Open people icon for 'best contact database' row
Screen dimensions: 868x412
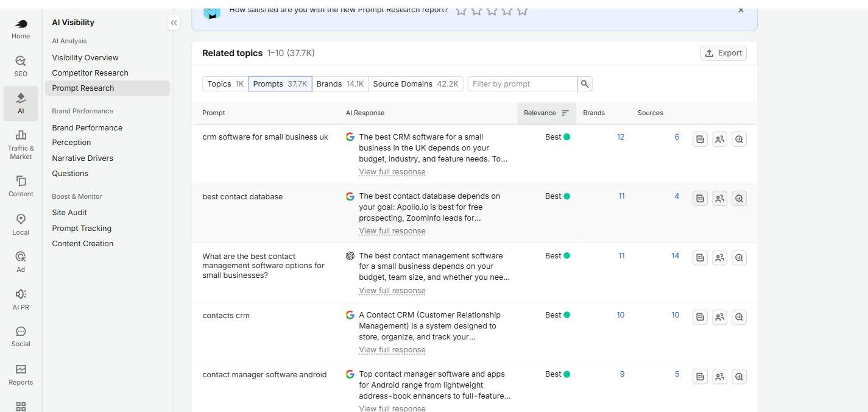click(719, 199)
